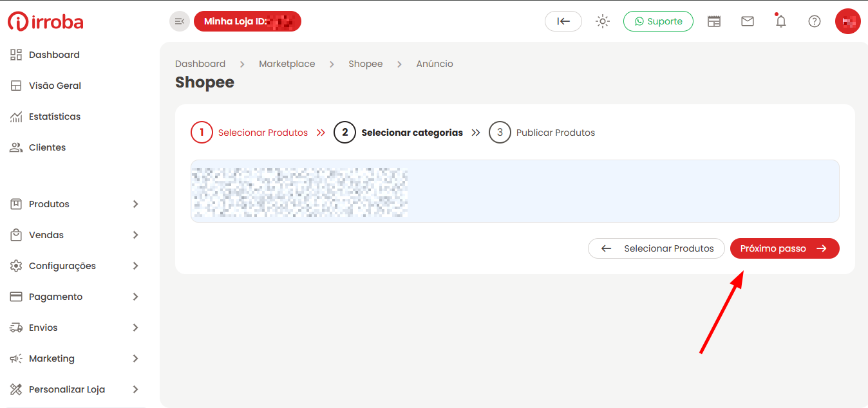The width and height of the screenshot is (868, 408).
Task: Collapse the sidebar menu toggle icon
Action: [180, 21]
